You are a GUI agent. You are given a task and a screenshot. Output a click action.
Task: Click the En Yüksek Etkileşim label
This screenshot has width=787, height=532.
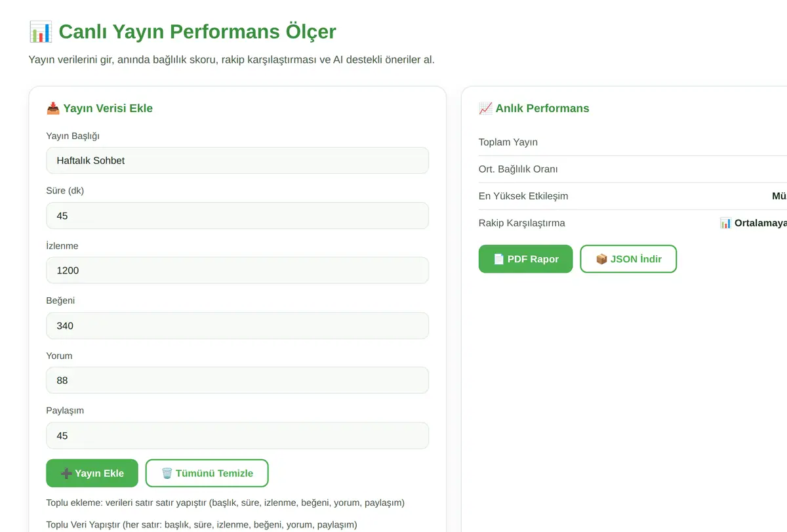523,196
